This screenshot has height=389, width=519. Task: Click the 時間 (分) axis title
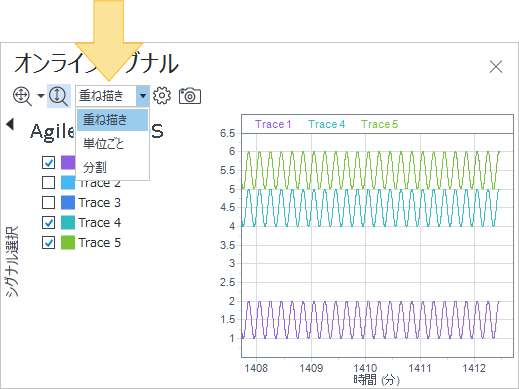coord(377,380)
